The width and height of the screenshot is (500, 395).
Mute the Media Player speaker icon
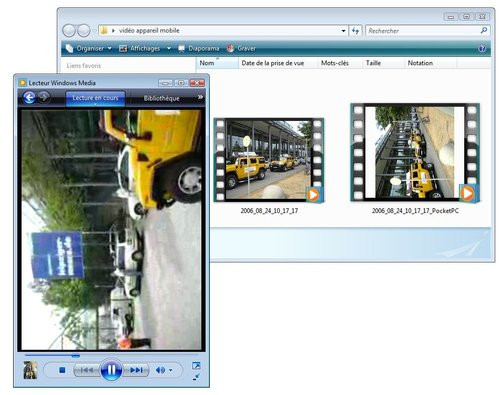click(160, 370)
